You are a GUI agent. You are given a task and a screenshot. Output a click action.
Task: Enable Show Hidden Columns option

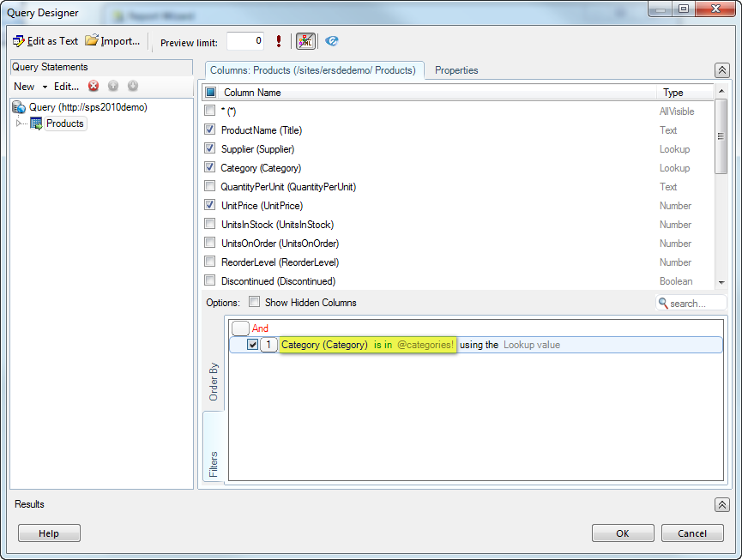[254, 302]
